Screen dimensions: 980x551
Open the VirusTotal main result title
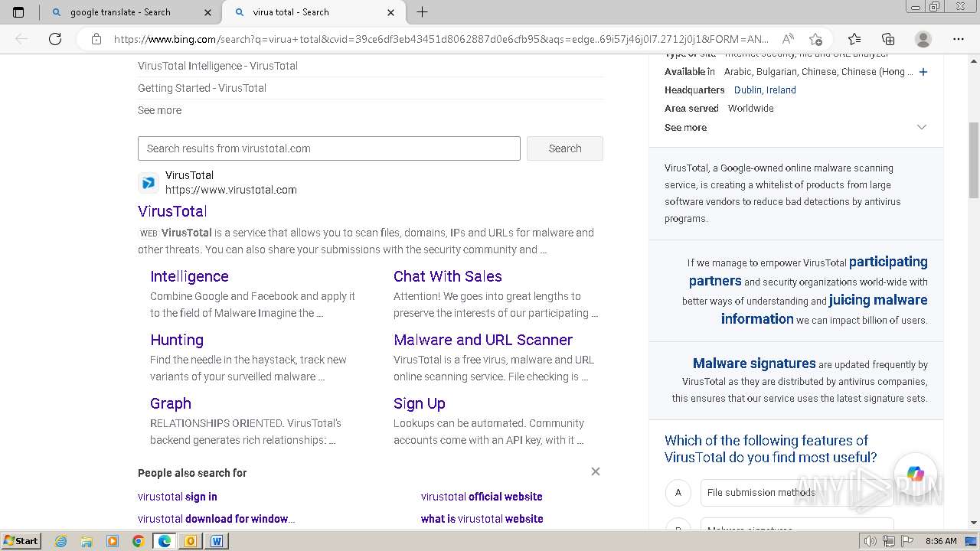pyautogui.click(x=172, y=211)
